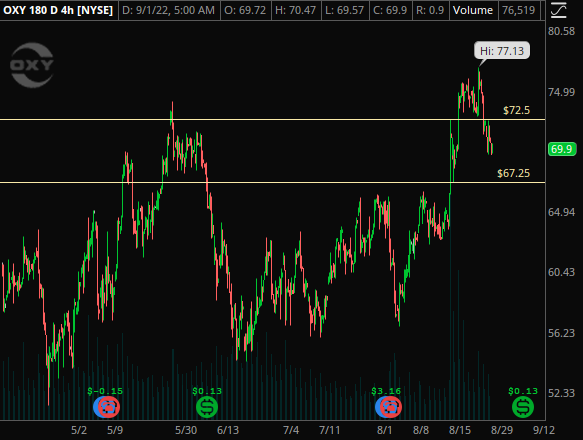583x440 pixels.
Task: Click the 80.58 price axis label
Action: point(561,31)
